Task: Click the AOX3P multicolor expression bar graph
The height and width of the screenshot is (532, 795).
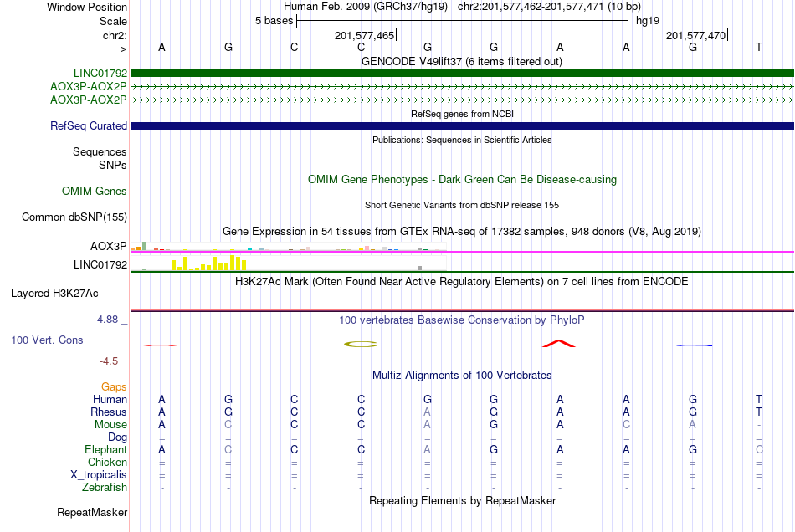Action: (x=288, y=247)
